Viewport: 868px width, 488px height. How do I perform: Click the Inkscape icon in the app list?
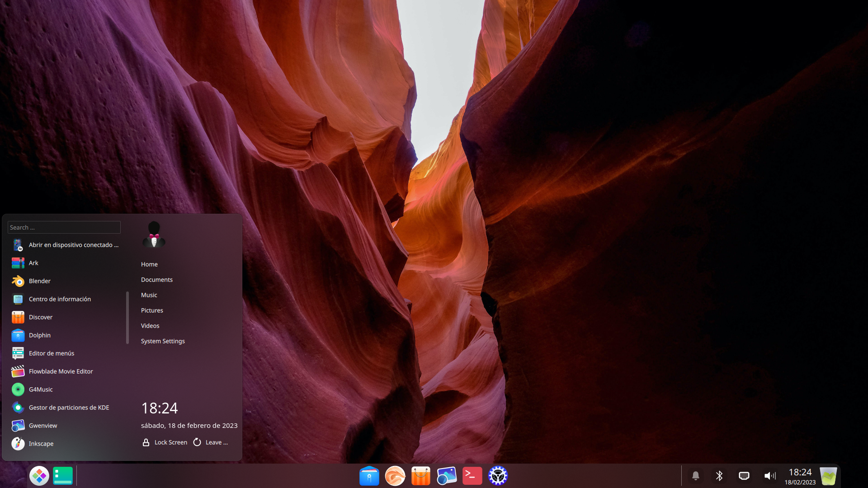pos(18,444)
